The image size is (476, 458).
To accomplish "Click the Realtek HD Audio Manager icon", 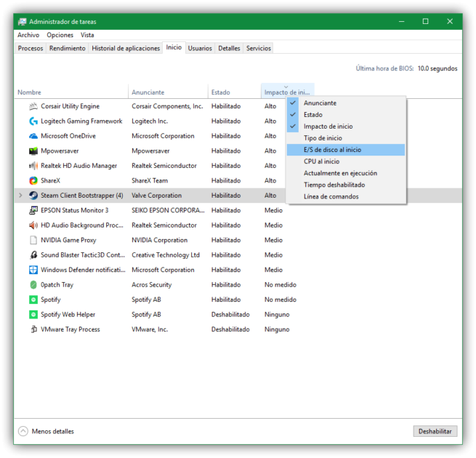I will click(x=33, y=166).
